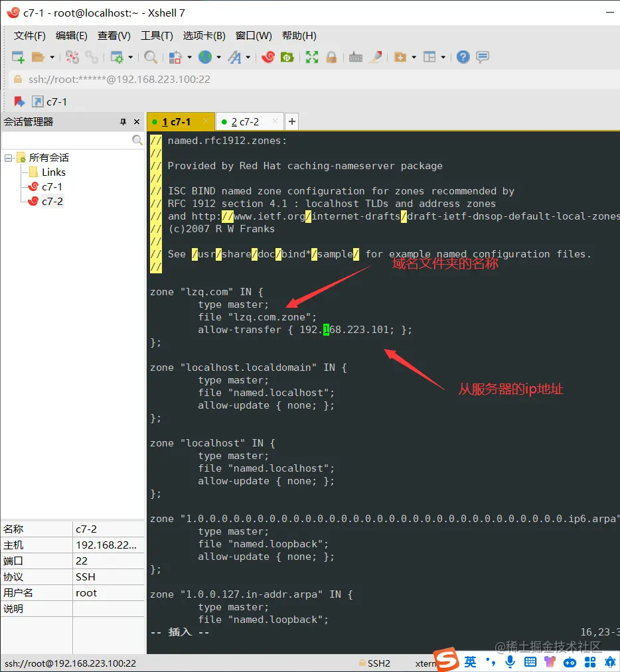The image size is (620, 672).
Task: Click the Sogou input method S logo
Action: (446, 659)
